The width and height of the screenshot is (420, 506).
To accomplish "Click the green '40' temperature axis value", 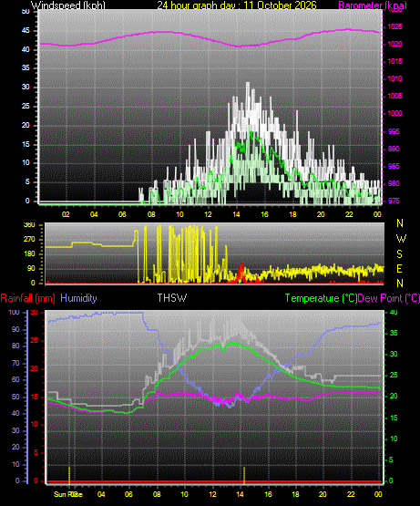I will pos(394,312).
